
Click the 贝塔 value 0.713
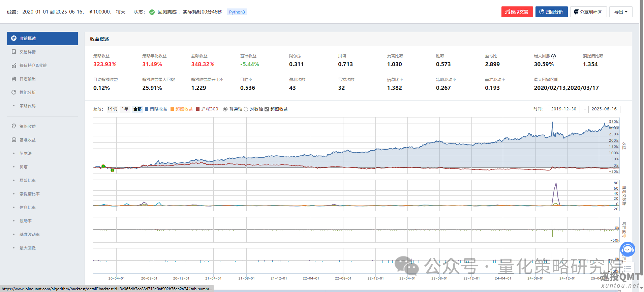[x=345, y=64]
